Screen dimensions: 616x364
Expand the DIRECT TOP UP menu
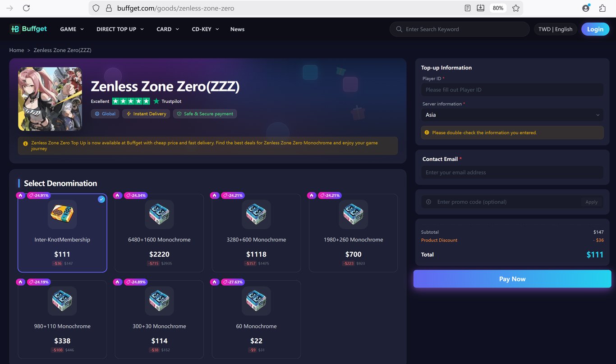pyautogui.click(x=120, y=29)
